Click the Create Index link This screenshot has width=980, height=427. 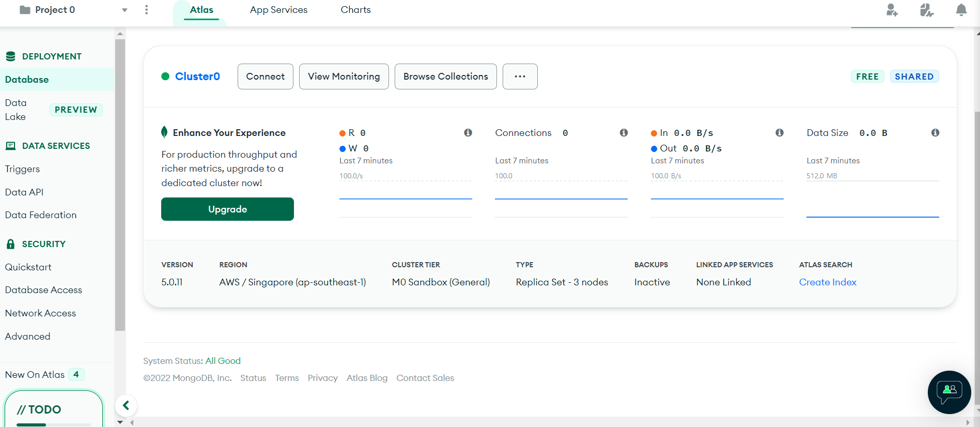click(x=828, y=282)
